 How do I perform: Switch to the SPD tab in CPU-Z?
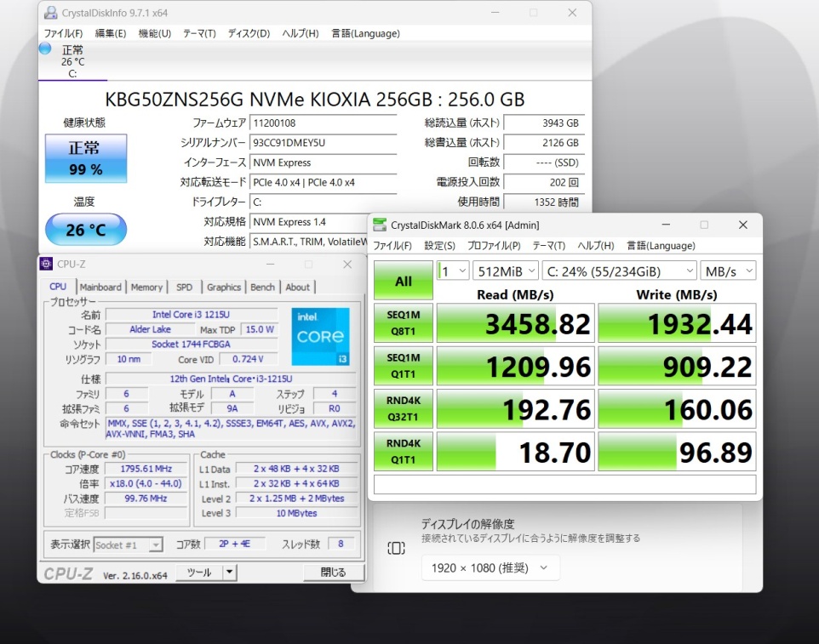[x=185, y=287]
